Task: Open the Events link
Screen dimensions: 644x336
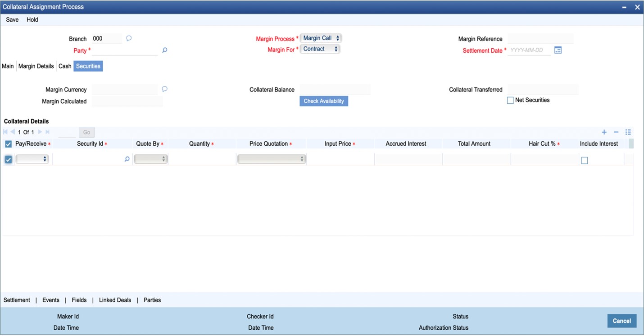Action: point(51,300)
